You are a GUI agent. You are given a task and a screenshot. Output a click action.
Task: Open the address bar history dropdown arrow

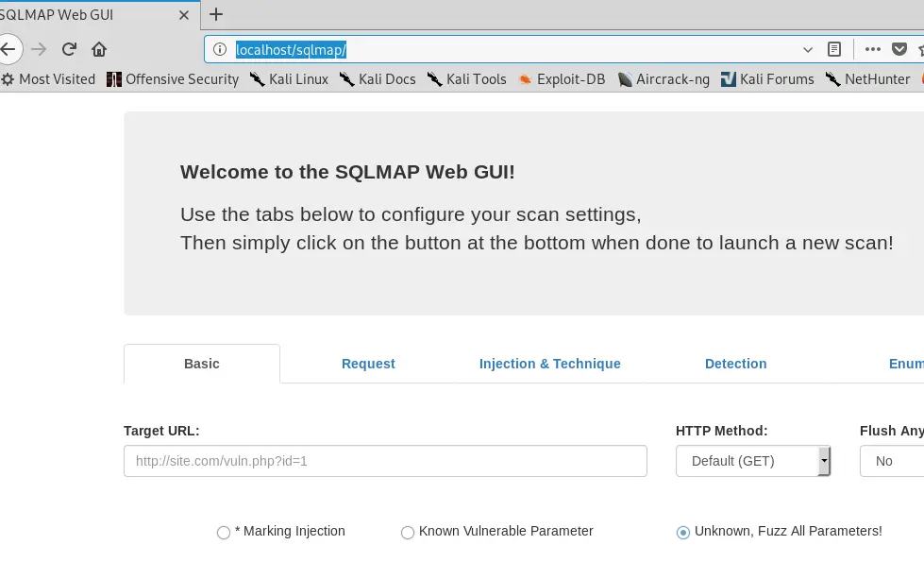808,49
